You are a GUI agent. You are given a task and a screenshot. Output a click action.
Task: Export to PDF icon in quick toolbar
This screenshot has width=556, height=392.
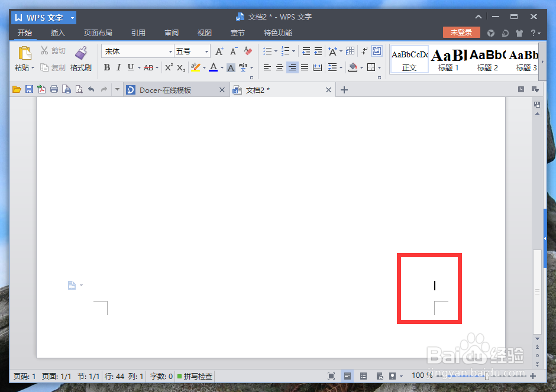click(41, 89)
